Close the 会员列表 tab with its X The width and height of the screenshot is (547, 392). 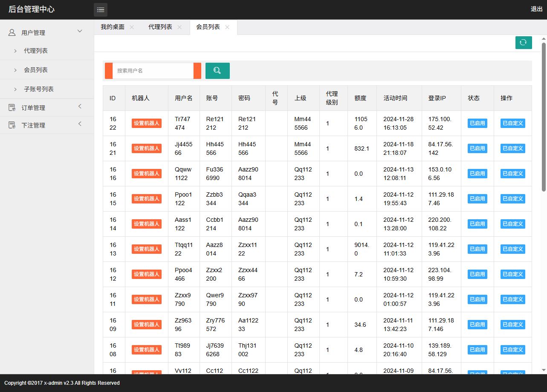[227, 27]
